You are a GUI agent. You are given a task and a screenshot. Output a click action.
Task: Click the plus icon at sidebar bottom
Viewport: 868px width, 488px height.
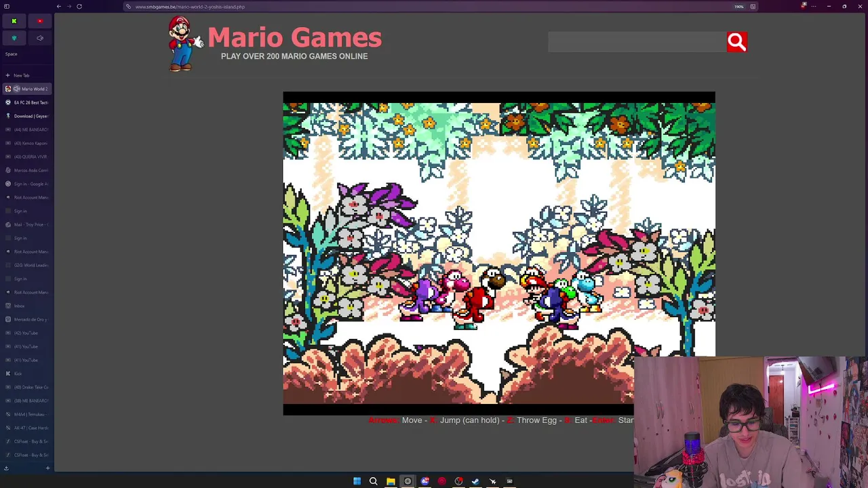point(47,468)
